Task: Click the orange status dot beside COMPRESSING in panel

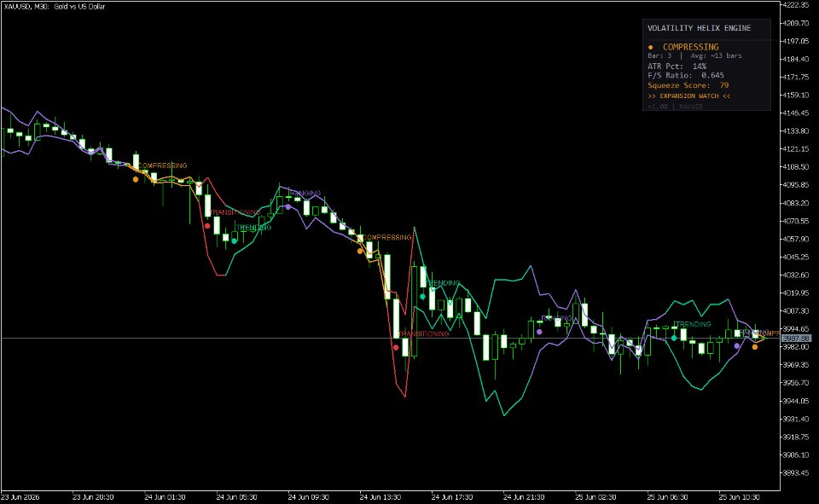Action: (650, 47)
